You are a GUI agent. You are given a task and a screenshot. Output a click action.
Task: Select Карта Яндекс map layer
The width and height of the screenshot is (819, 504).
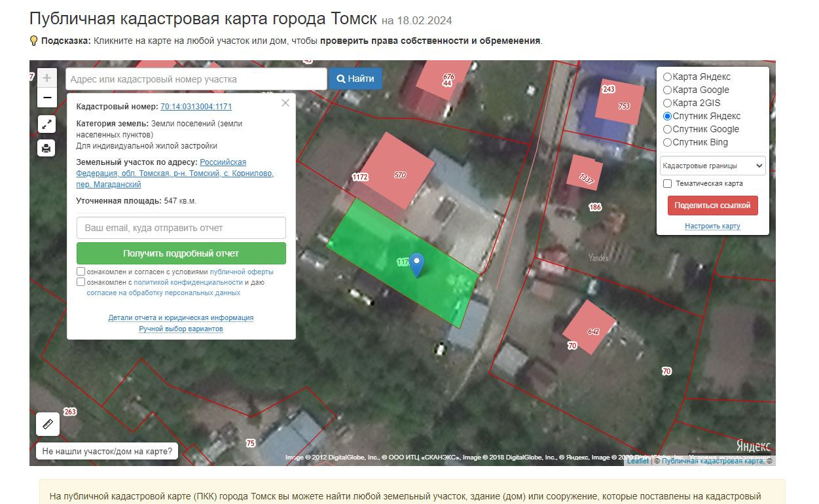coord(668,77)
